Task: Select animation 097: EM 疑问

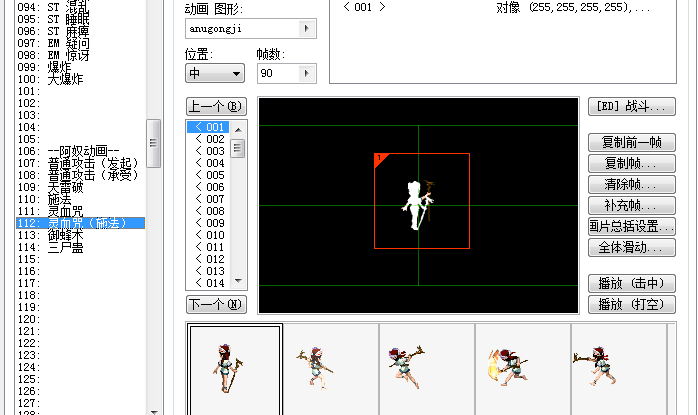Action: coord(81,43)
